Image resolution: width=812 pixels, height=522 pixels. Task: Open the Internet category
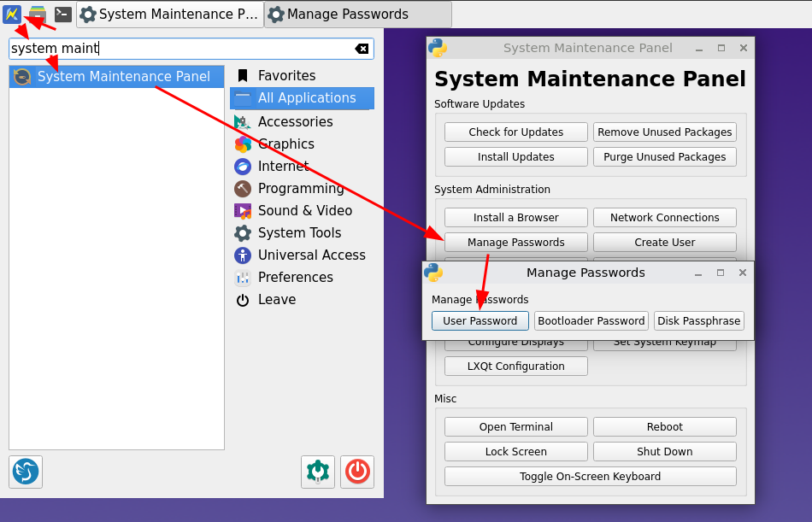(x=283, y=167)
